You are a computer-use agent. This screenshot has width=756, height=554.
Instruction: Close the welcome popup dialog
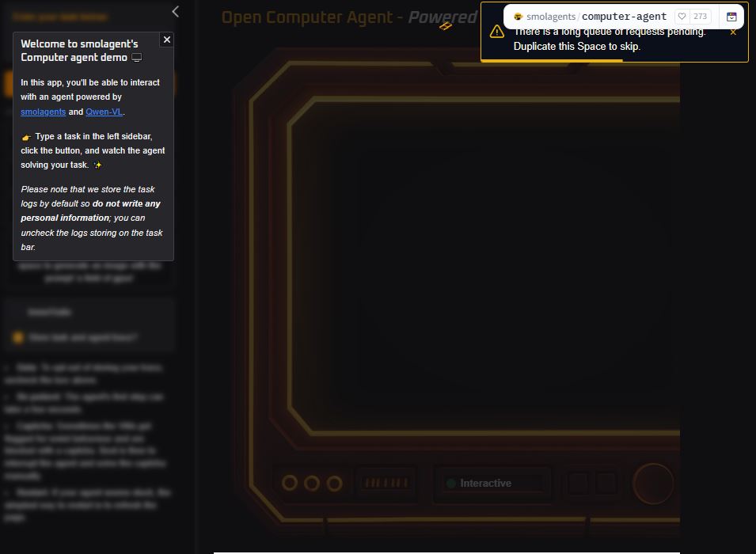pos(166,40)
